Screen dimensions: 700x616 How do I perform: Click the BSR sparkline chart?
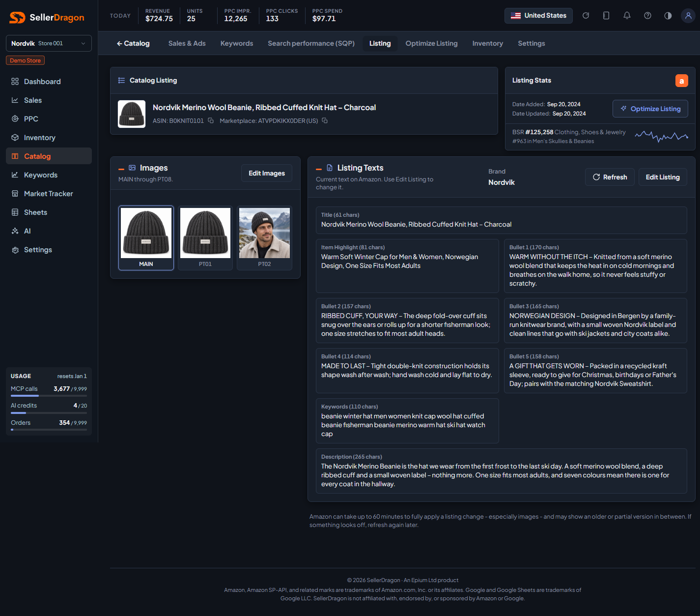[x=661, y=136]
